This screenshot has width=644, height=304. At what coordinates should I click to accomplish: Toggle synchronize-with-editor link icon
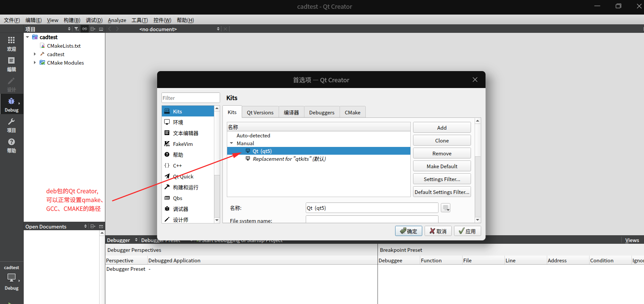[85, 29]
